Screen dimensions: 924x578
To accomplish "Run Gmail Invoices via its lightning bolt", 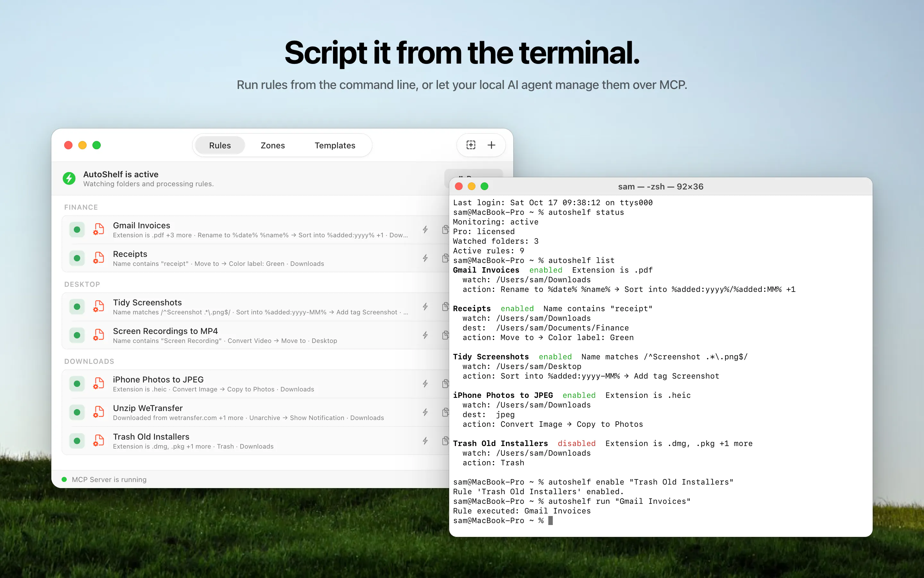I will (425, 230).
